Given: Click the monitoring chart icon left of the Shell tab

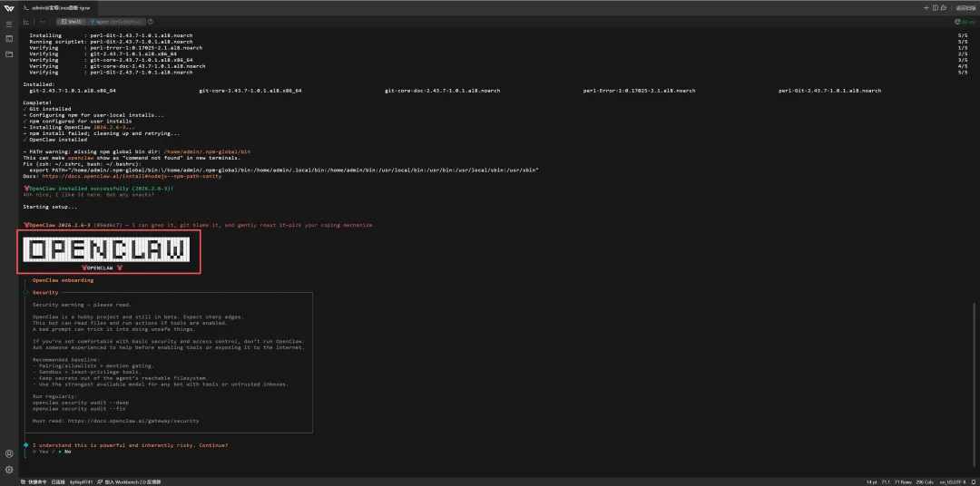Looking at the screenshot, I should [x=26, y=21].
